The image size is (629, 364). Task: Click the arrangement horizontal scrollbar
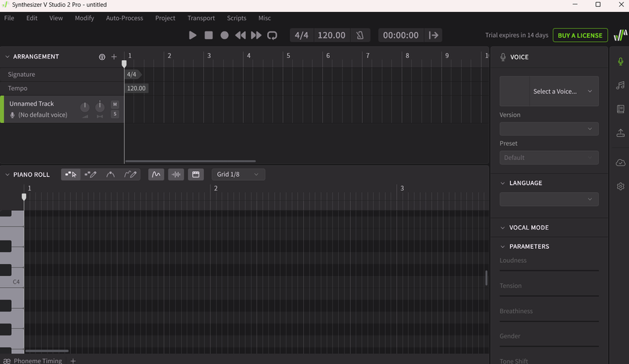(191, 161)
